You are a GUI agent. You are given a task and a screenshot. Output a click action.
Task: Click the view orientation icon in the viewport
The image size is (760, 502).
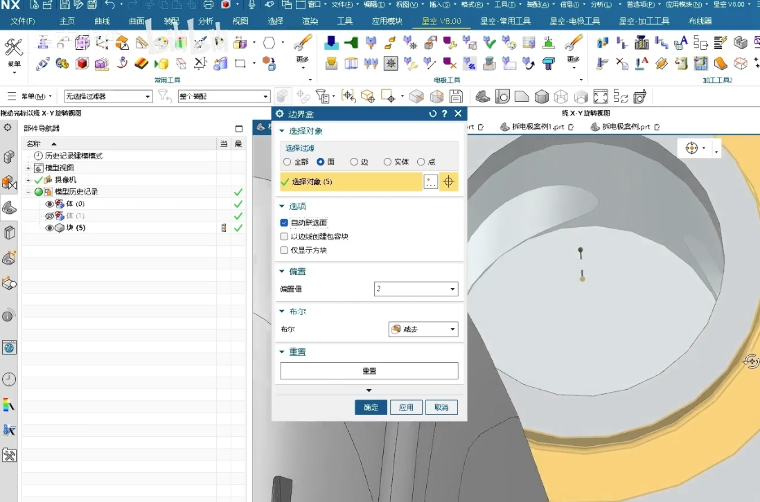point(691,147)
